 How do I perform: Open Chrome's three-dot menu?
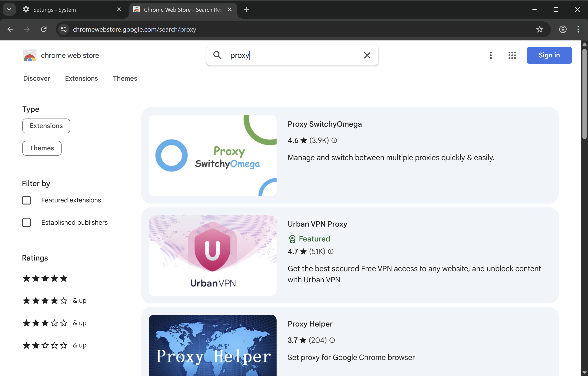pos(578,30)
